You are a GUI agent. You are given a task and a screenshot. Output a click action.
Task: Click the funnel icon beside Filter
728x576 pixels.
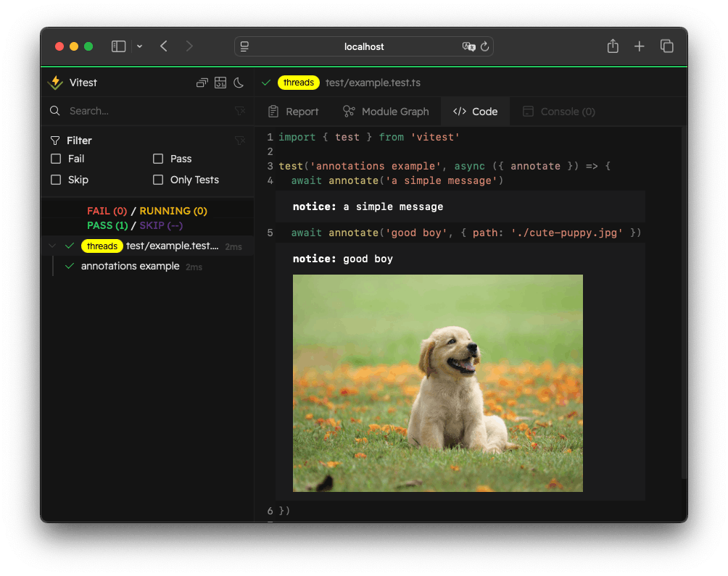pos(54,140)
